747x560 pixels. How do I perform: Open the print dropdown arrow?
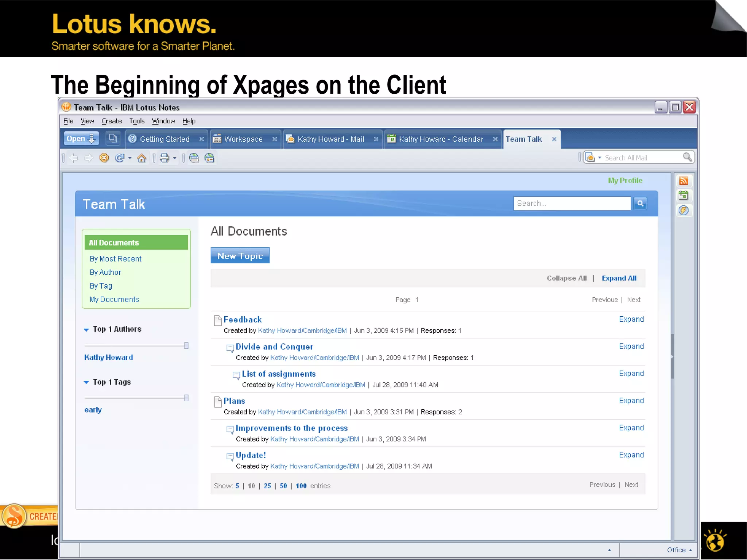pos(175,158)
